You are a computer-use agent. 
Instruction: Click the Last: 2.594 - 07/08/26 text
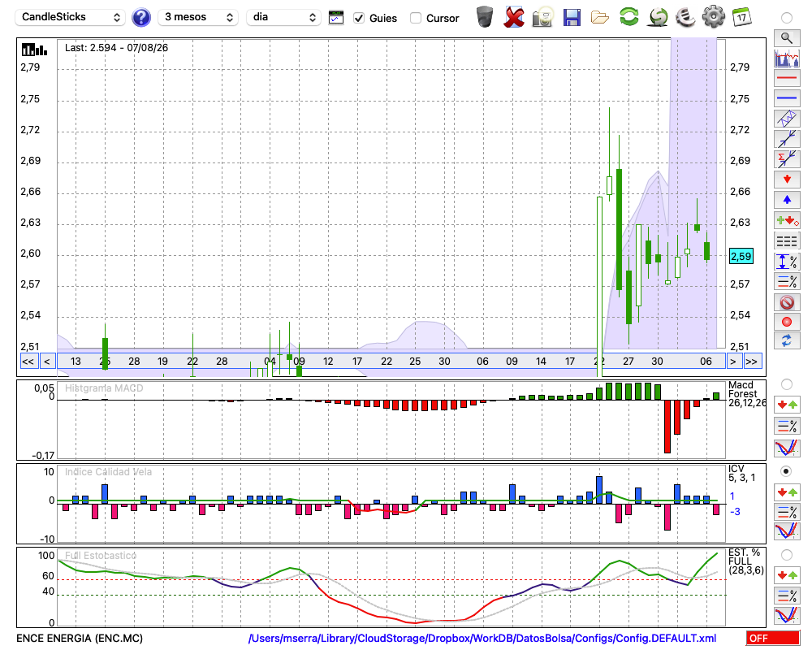(116, 48)
